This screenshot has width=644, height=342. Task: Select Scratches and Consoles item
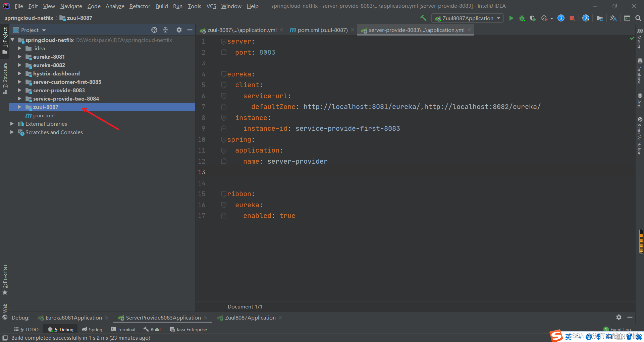pyautogui.click(x=54, y=132)
